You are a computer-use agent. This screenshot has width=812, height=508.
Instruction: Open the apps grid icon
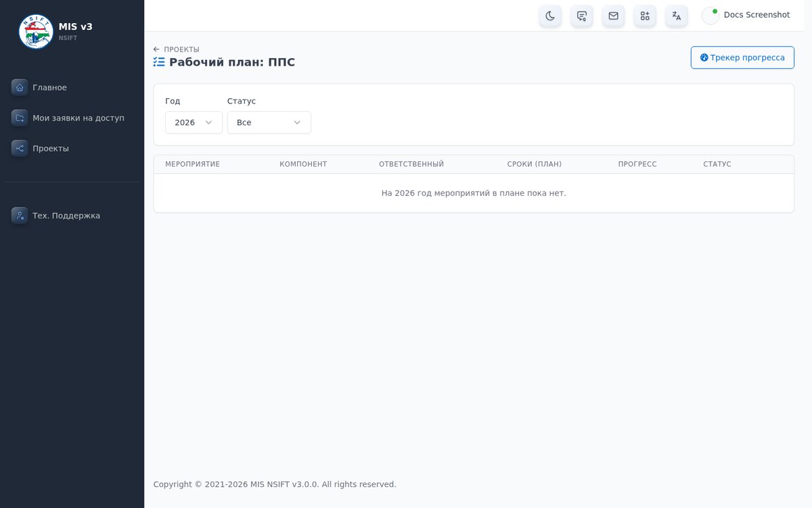[x=645, y=16]
